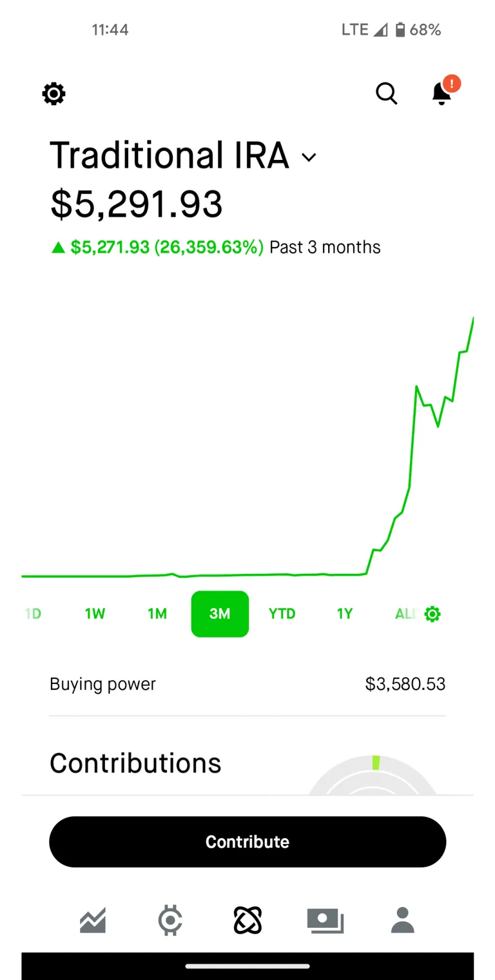
Task: Select the YTD time range
Action: pos(282,614)
